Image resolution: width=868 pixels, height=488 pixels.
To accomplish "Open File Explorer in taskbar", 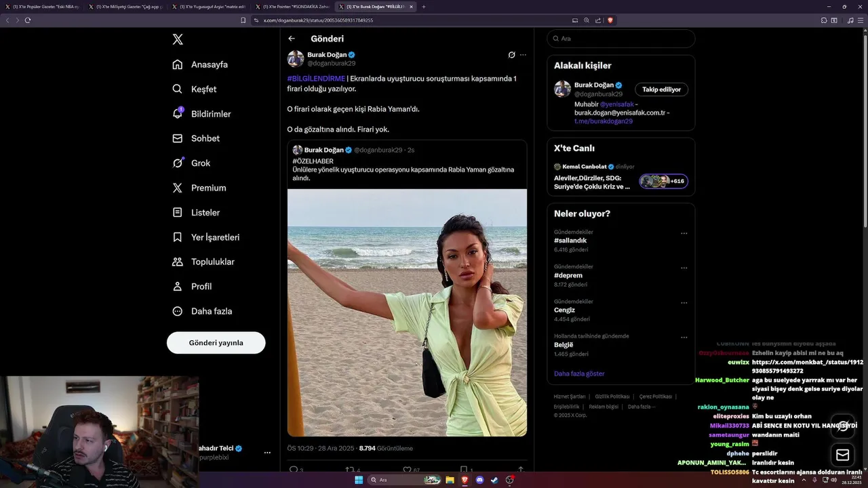I will (450, 480).
